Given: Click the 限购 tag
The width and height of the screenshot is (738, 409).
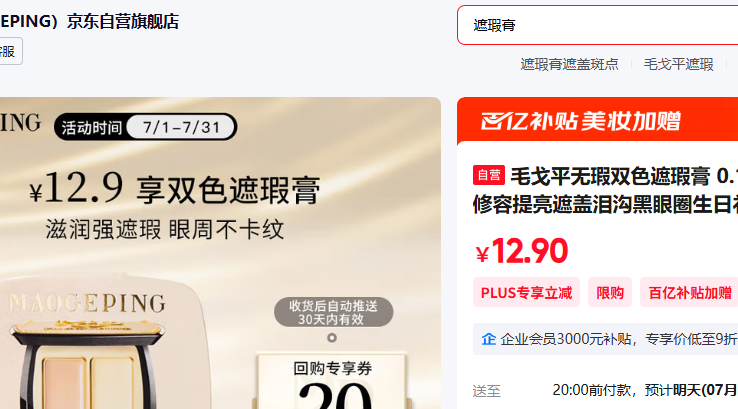Looking at the screenshot, I should click(x=610, y=293).
